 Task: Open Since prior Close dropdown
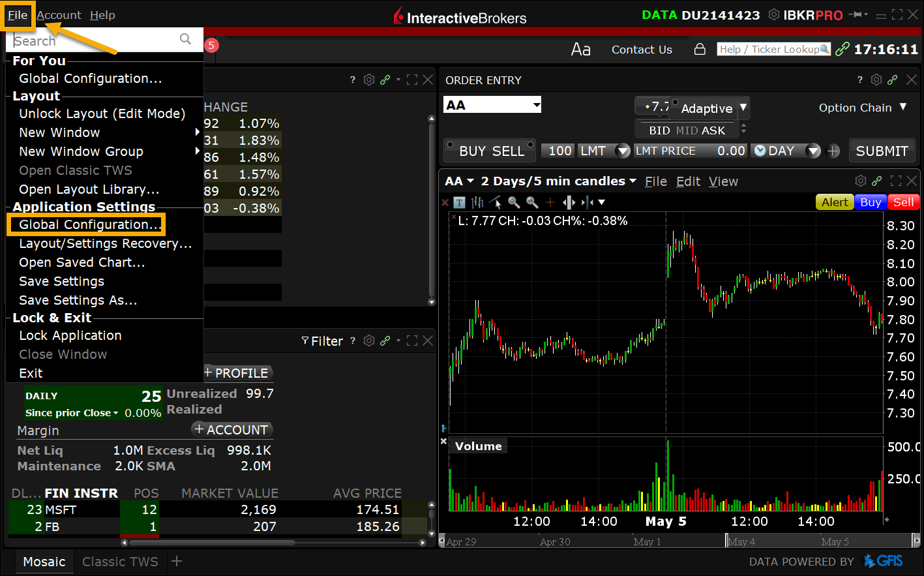116,413
